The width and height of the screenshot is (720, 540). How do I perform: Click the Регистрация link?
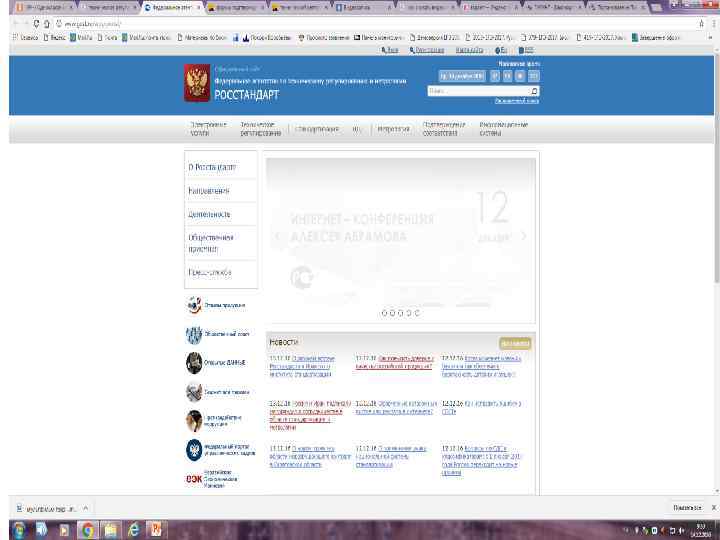[427, 50]
